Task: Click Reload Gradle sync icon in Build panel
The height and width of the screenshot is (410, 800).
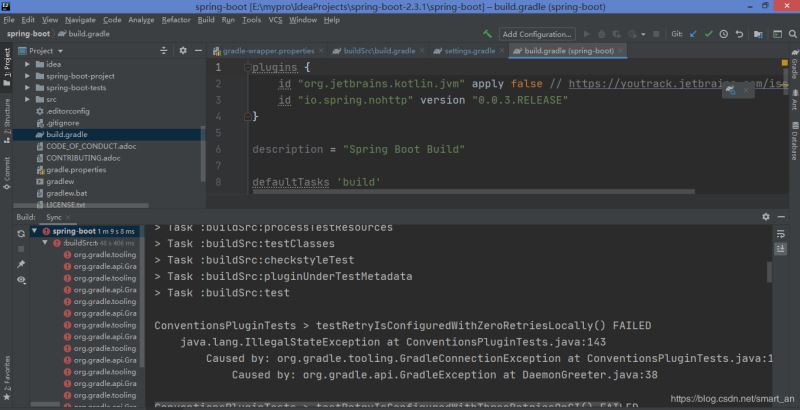Action: [21, 232]
